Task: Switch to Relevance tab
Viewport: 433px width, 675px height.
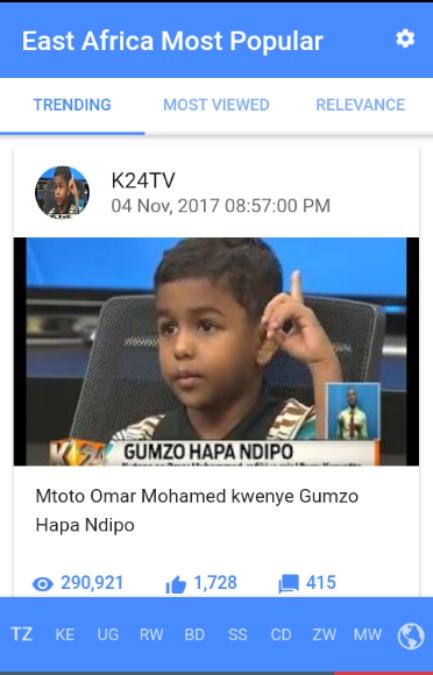Action: (x=360, y=105)
